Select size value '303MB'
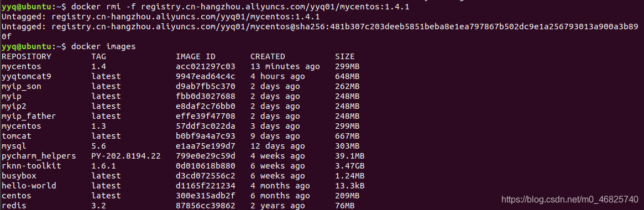This screenshot has width=644, height=210. tap(347, 145)
